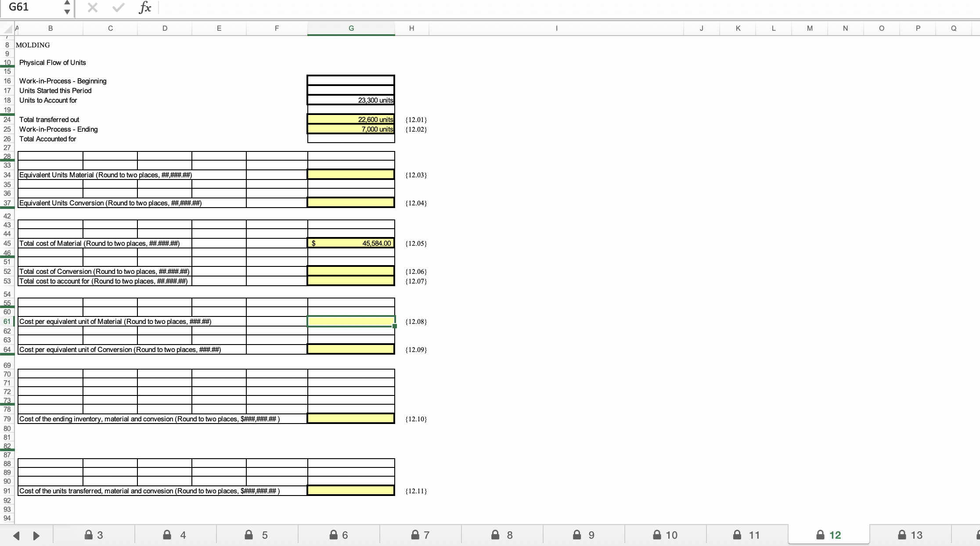Switch to locked sheet tab 10
The image size is (980, 546).
(665, 535)
